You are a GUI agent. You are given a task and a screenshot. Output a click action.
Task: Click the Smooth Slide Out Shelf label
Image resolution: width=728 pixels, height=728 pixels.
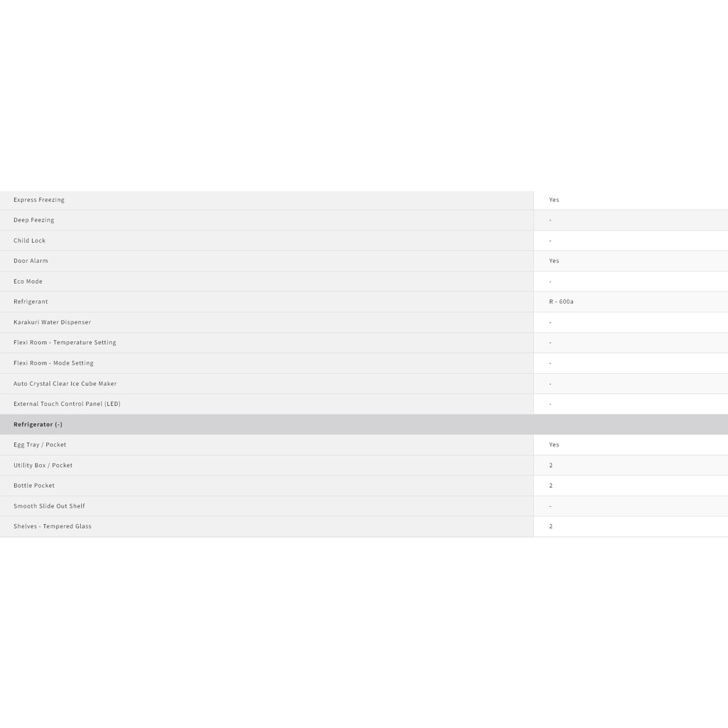[x=50, y=506]
